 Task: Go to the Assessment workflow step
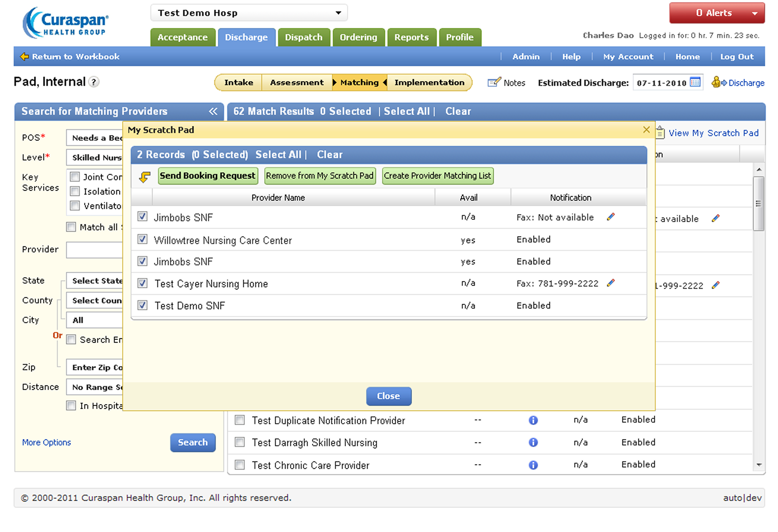(297, 83)
